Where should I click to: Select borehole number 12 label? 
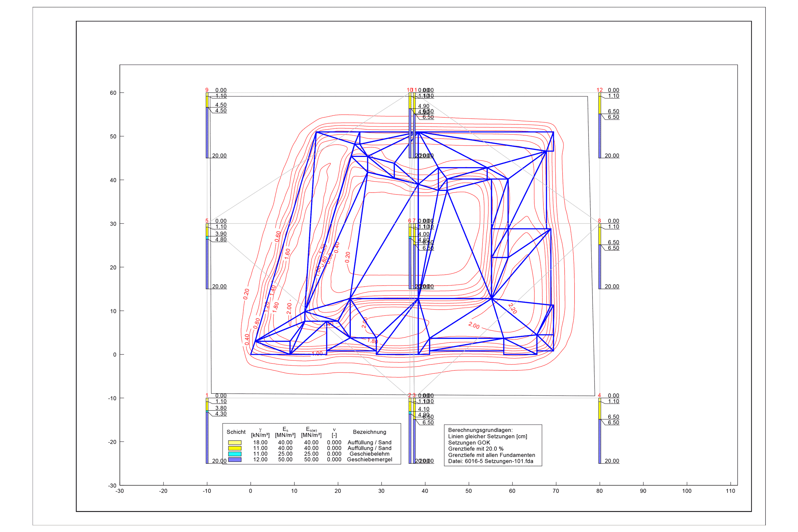coord(599,90)
